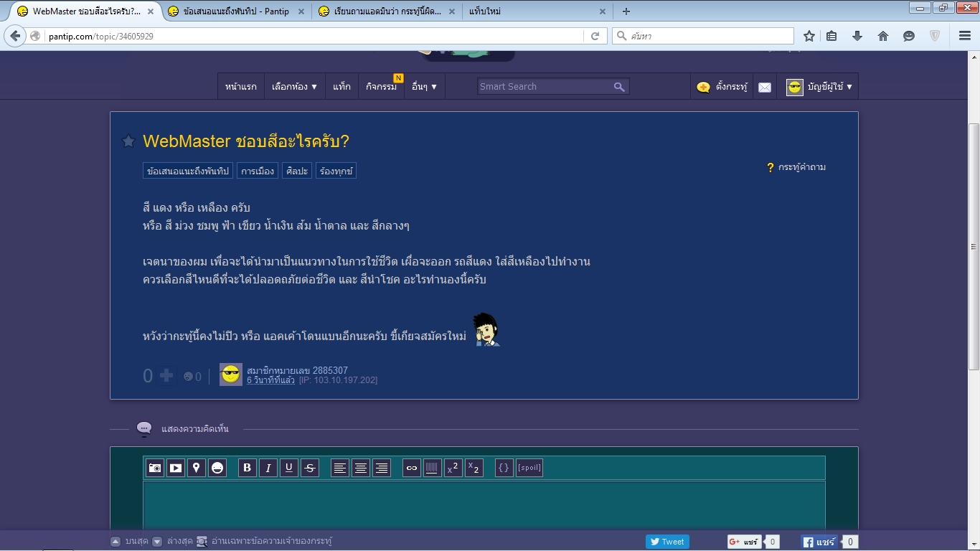
Task: Expand the บัญชีผู้ใช้ account dropdown
Action: pos(819,87)
